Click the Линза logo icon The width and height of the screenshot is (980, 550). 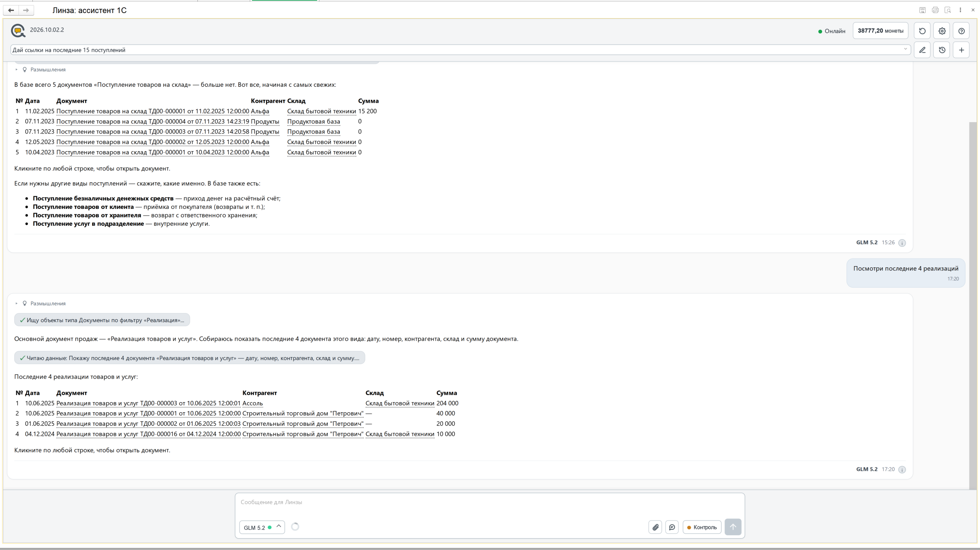(18, 30)
